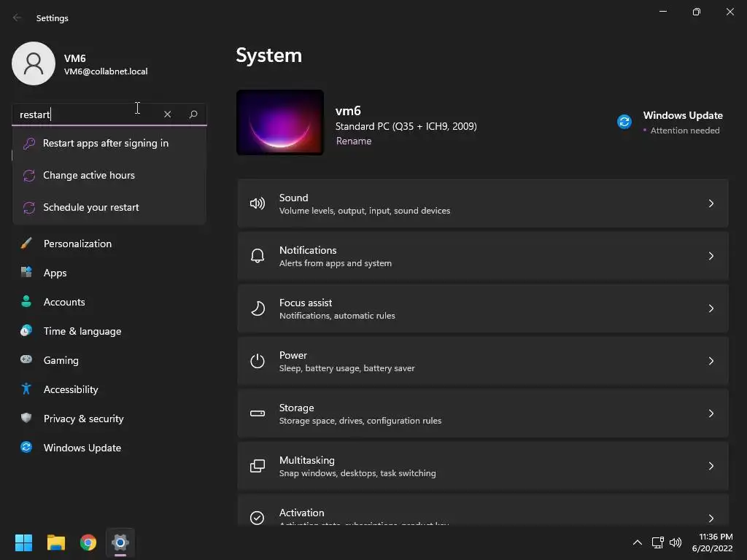
Task: Click the Activation checkmark icon
Action: pyautogui.click(x=258, y=518)
